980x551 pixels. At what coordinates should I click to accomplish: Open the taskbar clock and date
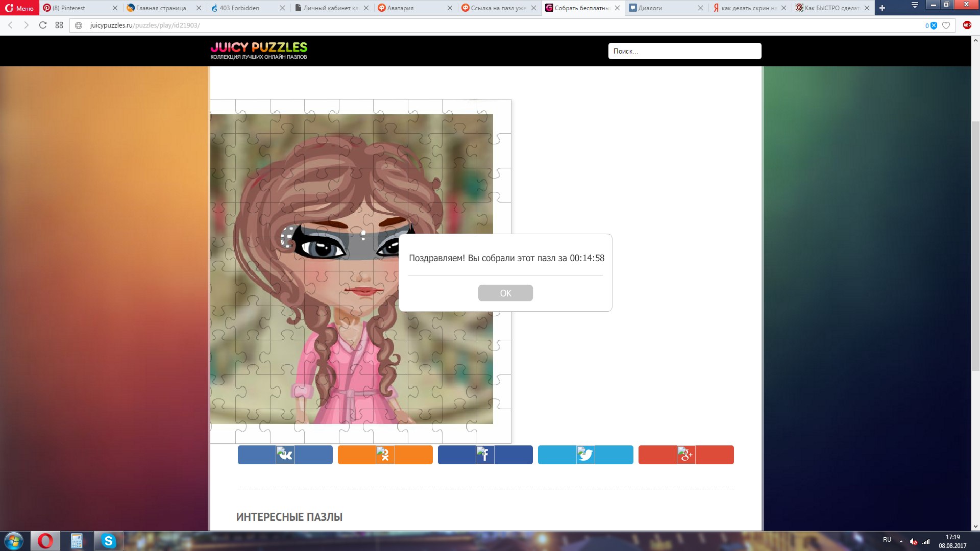[952, 541]
